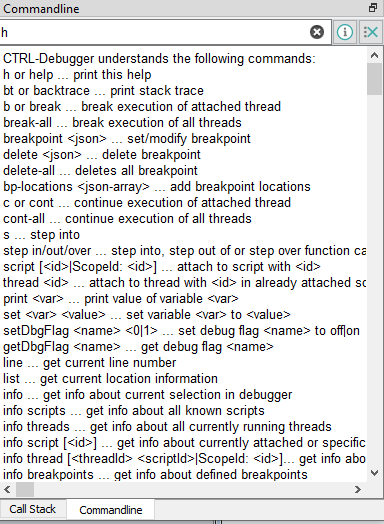Image resolution: width=384 pixels, height=524 pixels.
Task: Select the Commandline tab at bottom
Action: click(x=111, y=510)
